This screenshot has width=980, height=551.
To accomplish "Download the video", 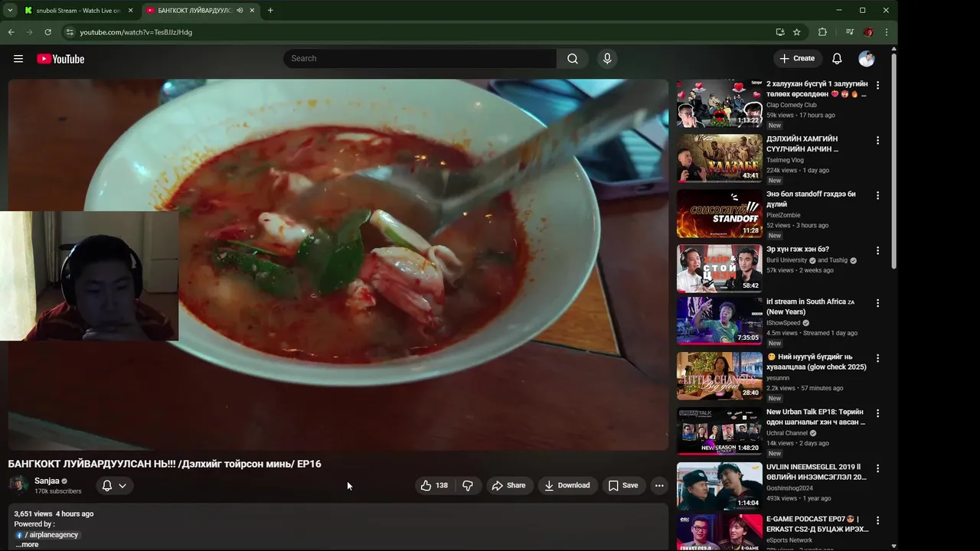I will [567, 485].
